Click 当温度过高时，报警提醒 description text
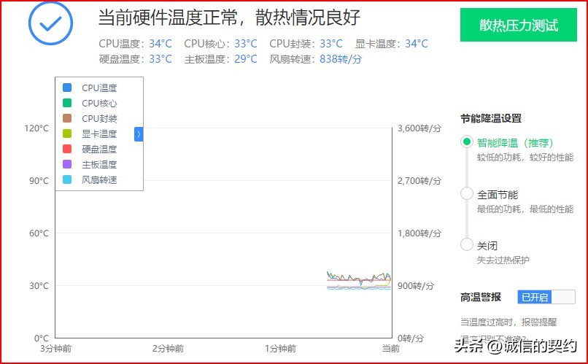 point(508,322)
